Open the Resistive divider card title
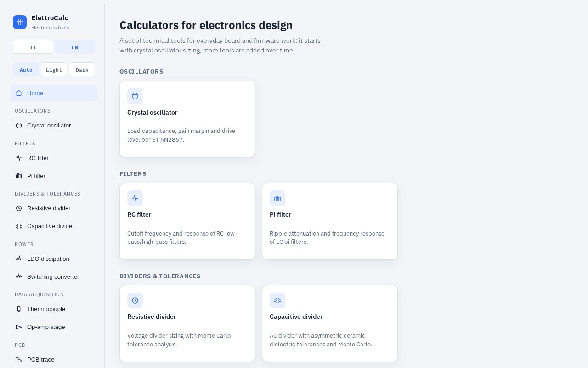588x368 pixels. (152, 316)
